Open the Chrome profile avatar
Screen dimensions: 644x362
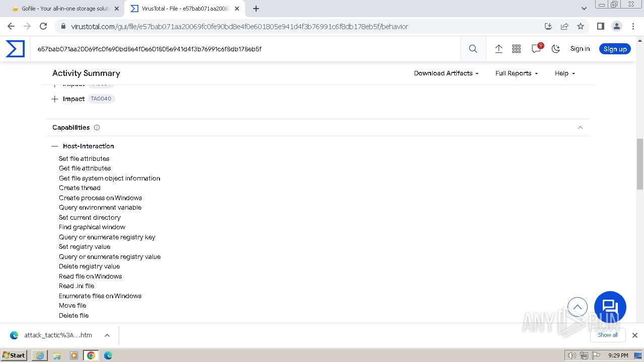pyautogui.click(x=616, y=26)
